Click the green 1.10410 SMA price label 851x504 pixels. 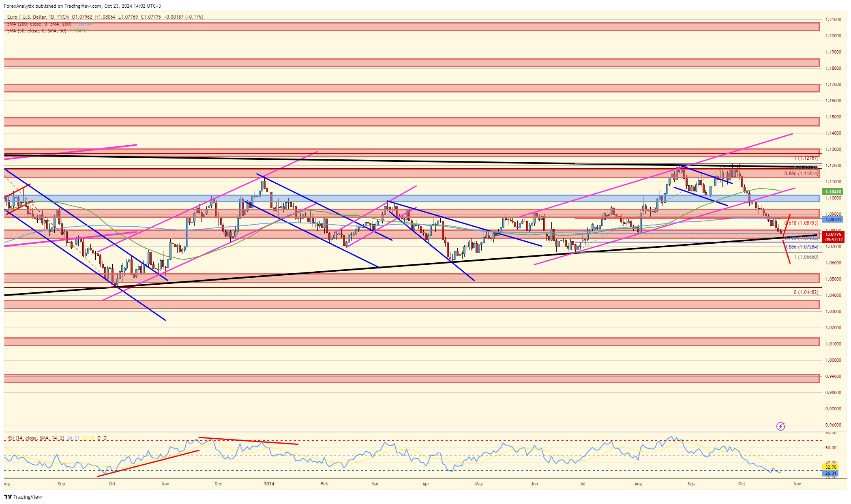click(833, 192)
